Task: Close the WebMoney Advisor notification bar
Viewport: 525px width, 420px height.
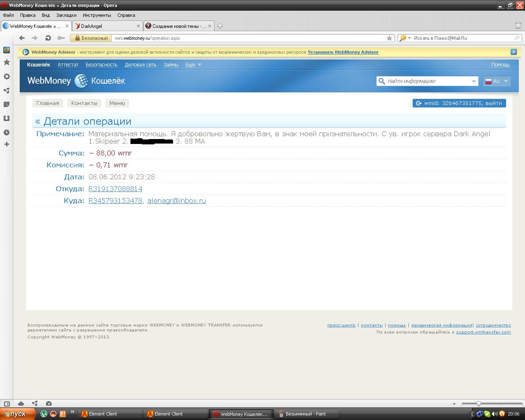Action: click(x=514, y=52)
